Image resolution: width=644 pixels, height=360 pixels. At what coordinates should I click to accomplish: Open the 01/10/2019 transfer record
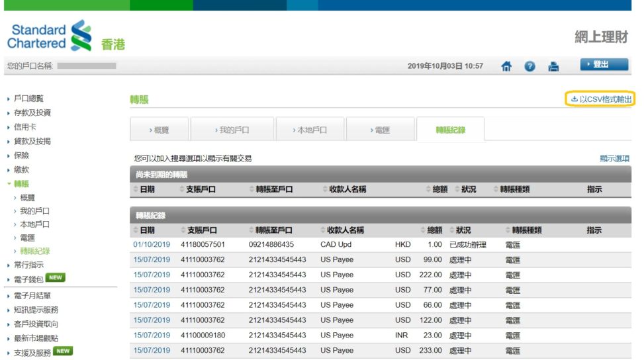point(152,245)
